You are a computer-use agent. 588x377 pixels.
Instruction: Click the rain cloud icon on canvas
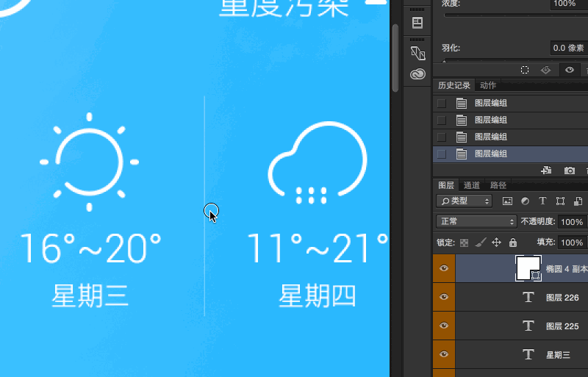coord(318,163)
